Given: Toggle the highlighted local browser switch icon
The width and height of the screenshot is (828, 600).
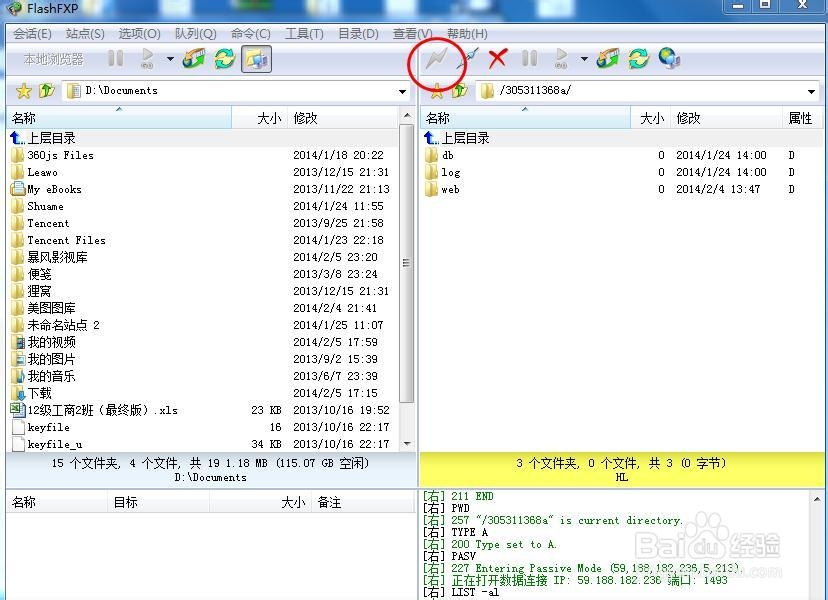Looking at the screenshot, I should click(x=256, y=59).
